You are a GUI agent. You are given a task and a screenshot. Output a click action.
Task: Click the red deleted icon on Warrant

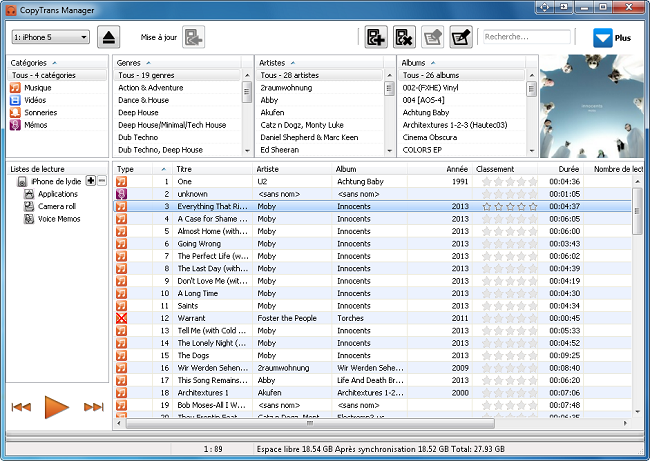click(121, 318)
